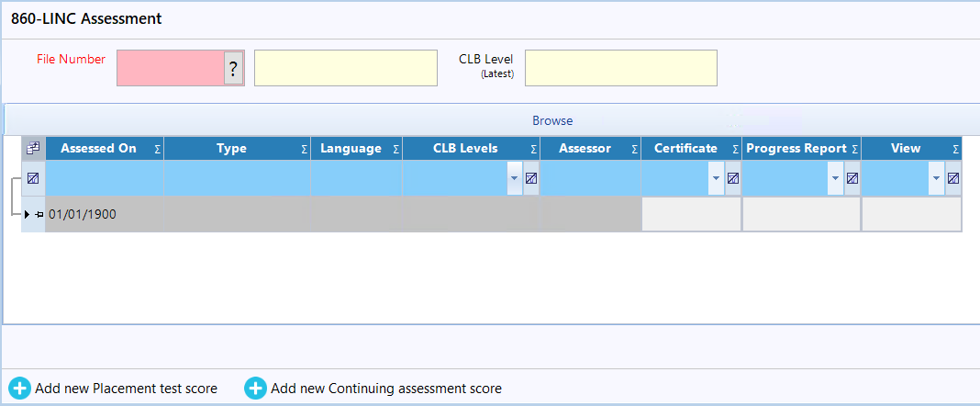Click the CLB Level (Latest) field
Image resolution: width=980 pixels, height=406 pixels.
pos(620,68)
